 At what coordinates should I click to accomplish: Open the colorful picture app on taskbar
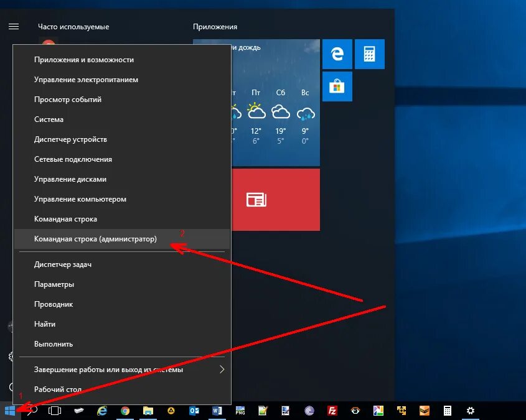coord(378,410)
